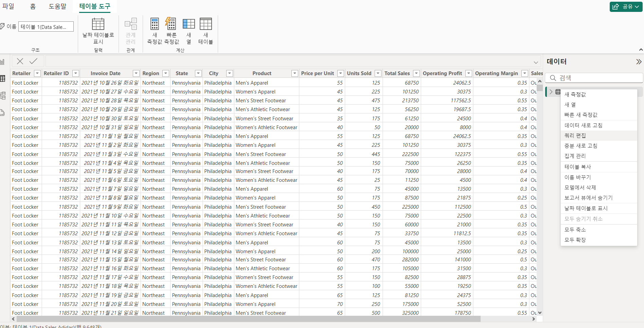Image resolution: width=644 pixels, height=328 pixels.
Task: Open the 파일 menu tab
Action: (8, 6)
